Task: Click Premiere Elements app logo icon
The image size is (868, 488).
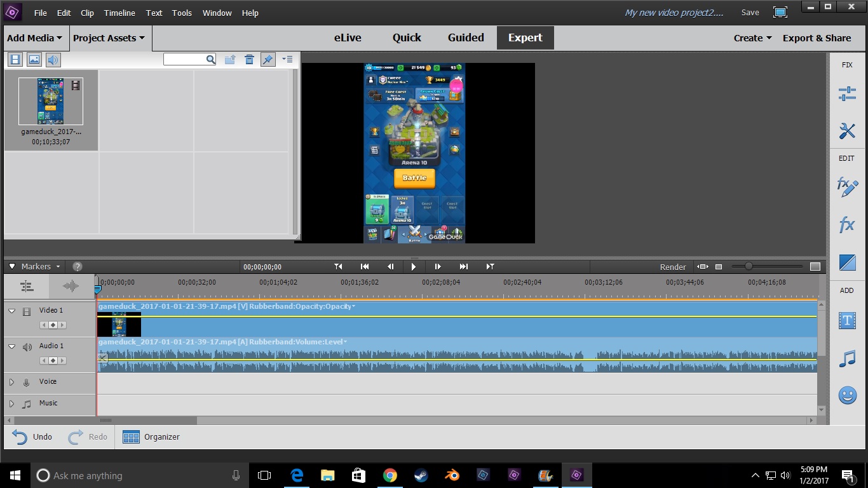Action: tap(13, 12)
